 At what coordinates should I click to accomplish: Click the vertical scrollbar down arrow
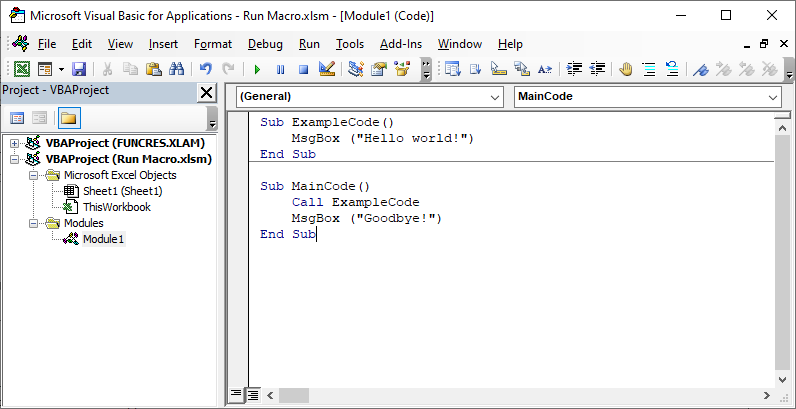tap(782, 380)
